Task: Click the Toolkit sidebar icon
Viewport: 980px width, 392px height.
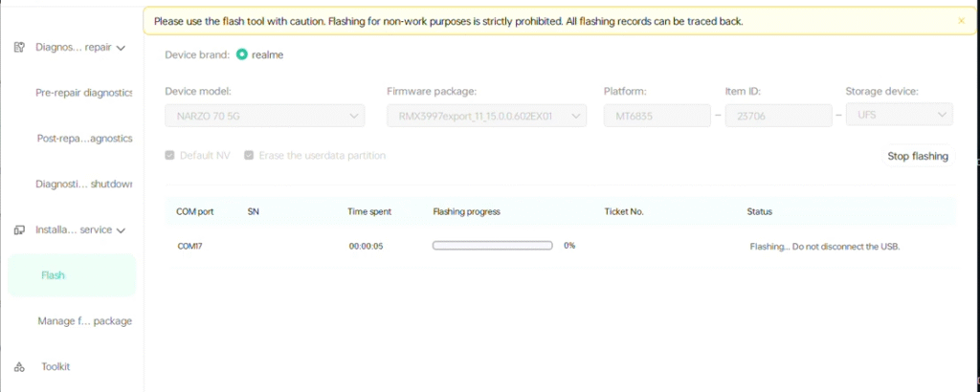Action: click(19, 366)
